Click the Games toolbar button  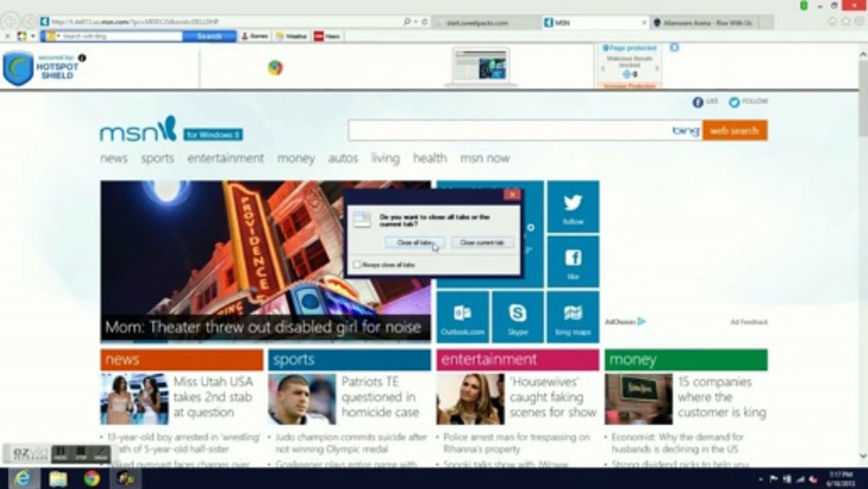click(255, 36)
